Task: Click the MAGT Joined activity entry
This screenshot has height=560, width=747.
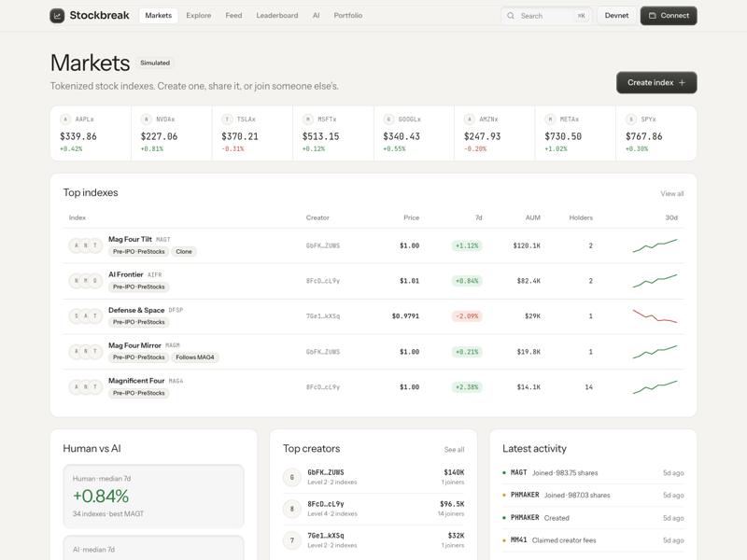Action: coord(593,473)
